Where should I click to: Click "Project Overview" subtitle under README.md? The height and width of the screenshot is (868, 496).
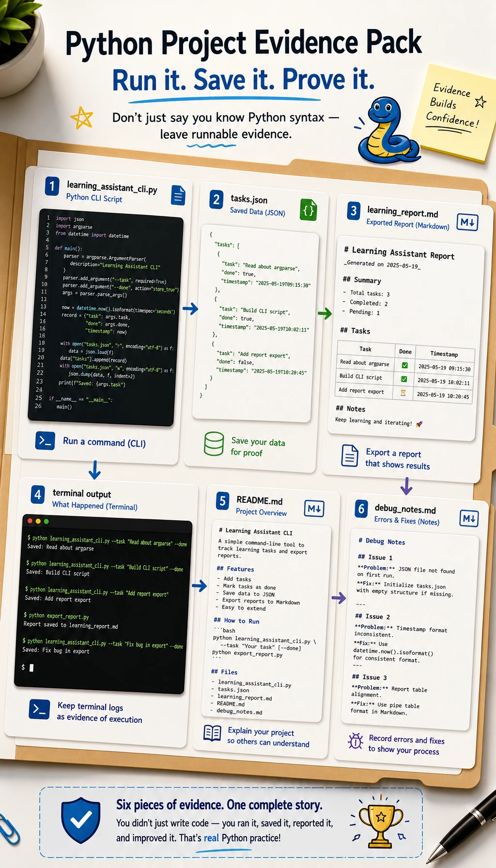pyautogui.click(x=261, y=512)
